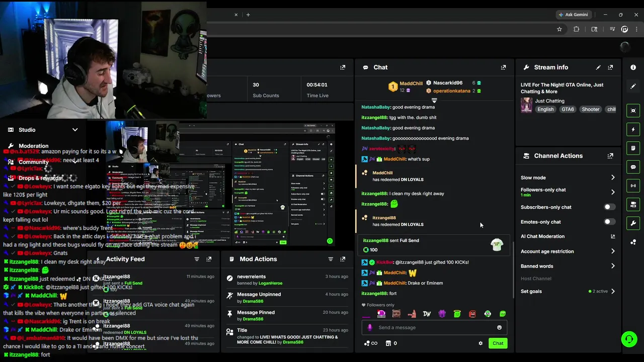
Task: Click the sidebar stream preview icon
Action: coord(633,111)
